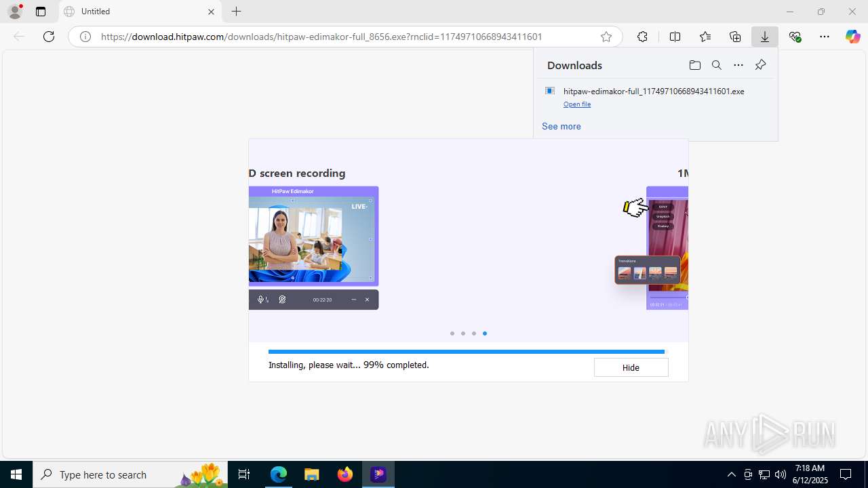The image size is (868, 488).
Task: Open the Collections icon
Action: [735, 37]
